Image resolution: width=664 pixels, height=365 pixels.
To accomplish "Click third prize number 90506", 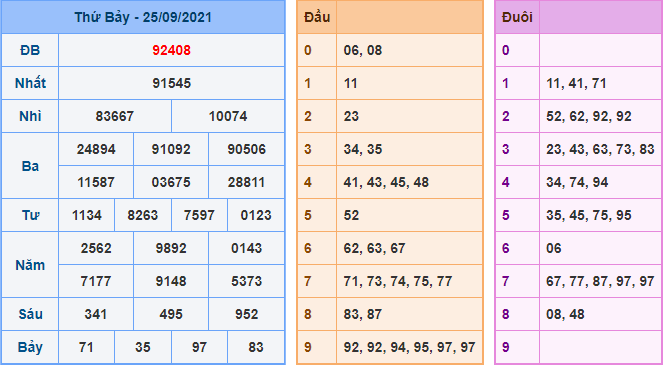I will tap(246, 149).
